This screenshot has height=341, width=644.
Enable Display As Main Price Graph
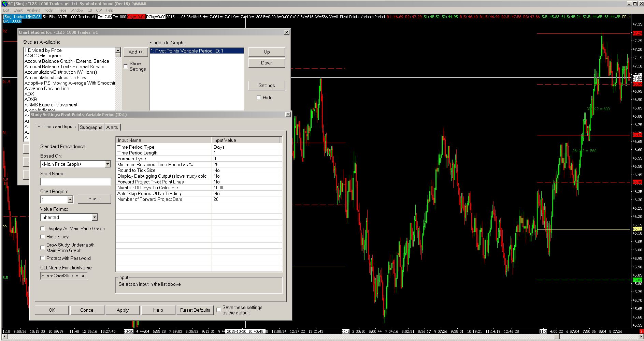[x=43, y=228]
